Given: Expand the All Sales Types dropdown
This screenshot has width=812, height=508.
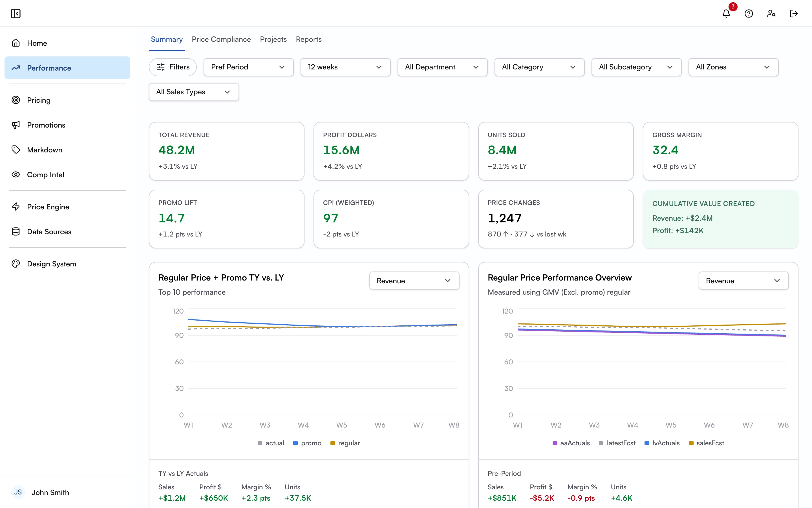Looking at the screenshot, I should 194,92.
